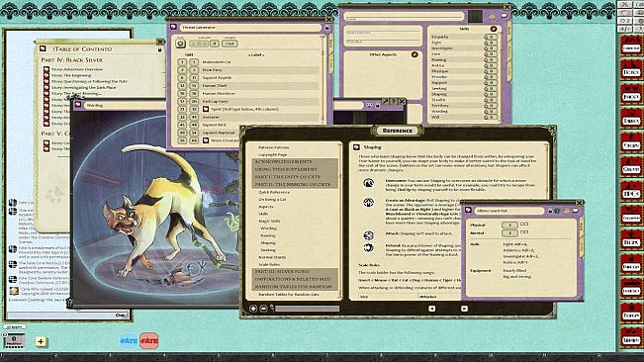Toggle lock icon on Table of Contents window

[160, 49]
